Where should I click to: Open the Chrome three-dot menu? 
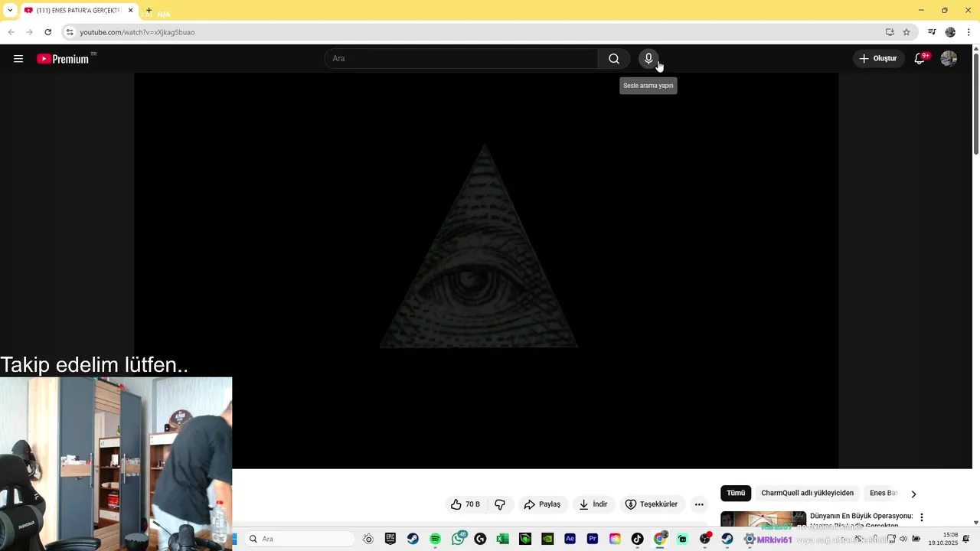tap(969, 32)
